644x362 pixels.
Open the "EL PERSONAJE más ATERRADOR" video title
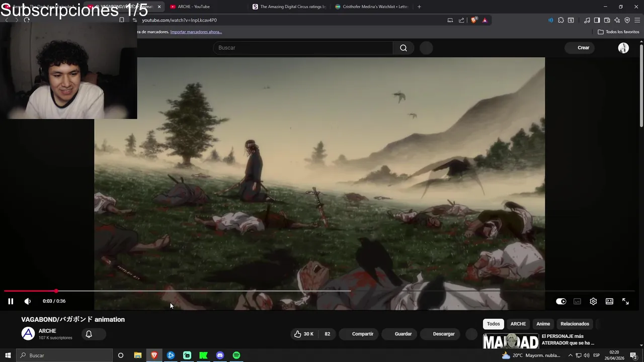coord(568,339)
